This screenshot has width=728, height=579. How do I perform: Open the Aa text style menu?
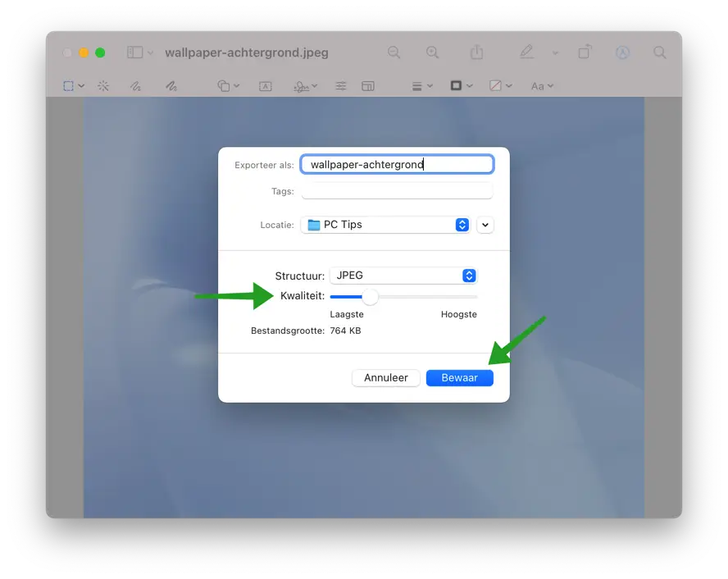click(542, 86)
